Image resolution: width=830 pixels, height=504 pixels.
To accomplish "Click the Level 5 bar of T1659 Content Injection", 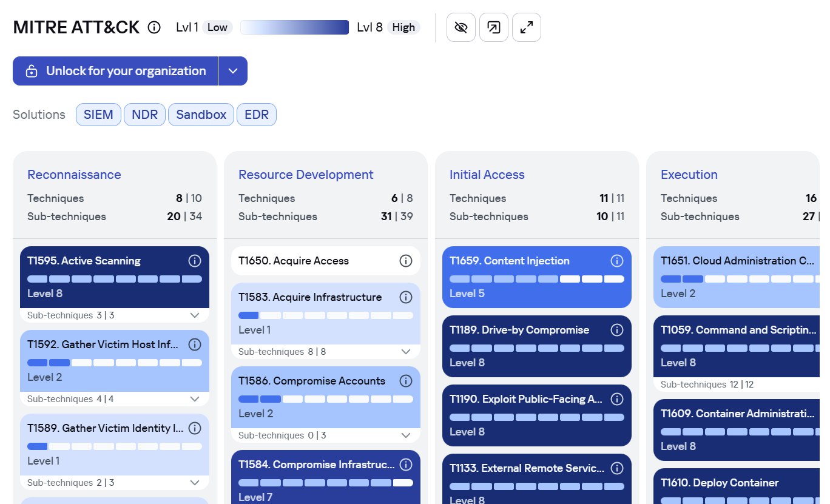I will (537, 279).
